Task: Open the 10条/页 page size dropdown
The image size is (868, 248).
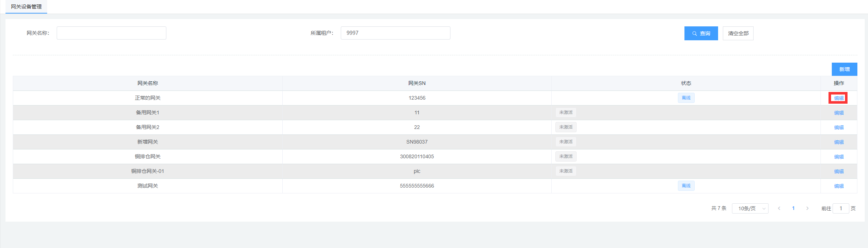Action: click(750, 208)
